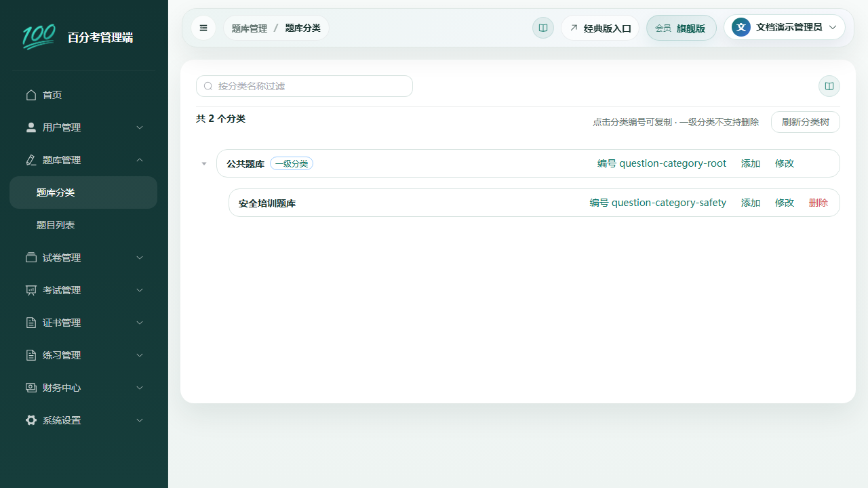Click 修改 on 安全培训题库 row
Image resolution: width=868 pixels, height=488 pixels.
point(785,203)
